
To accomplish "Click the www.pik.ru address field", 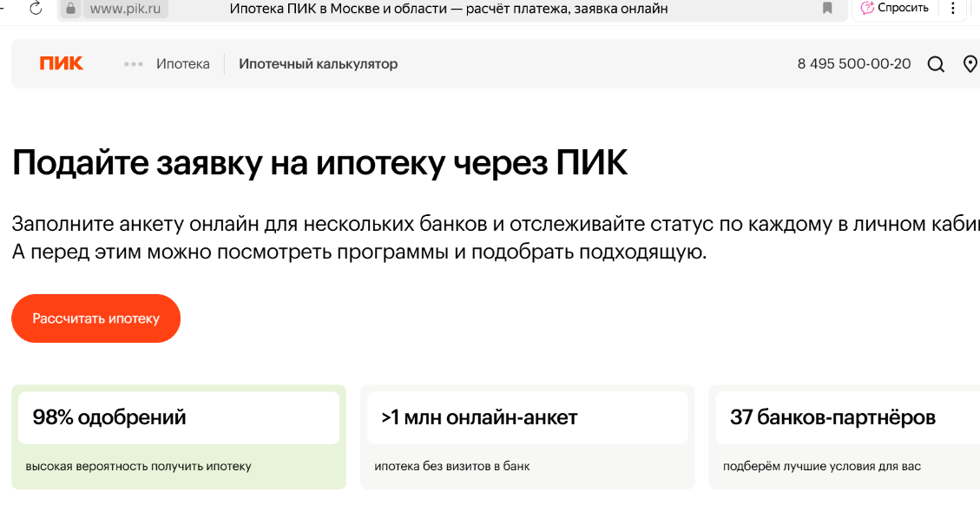I will tap(125, 9).
